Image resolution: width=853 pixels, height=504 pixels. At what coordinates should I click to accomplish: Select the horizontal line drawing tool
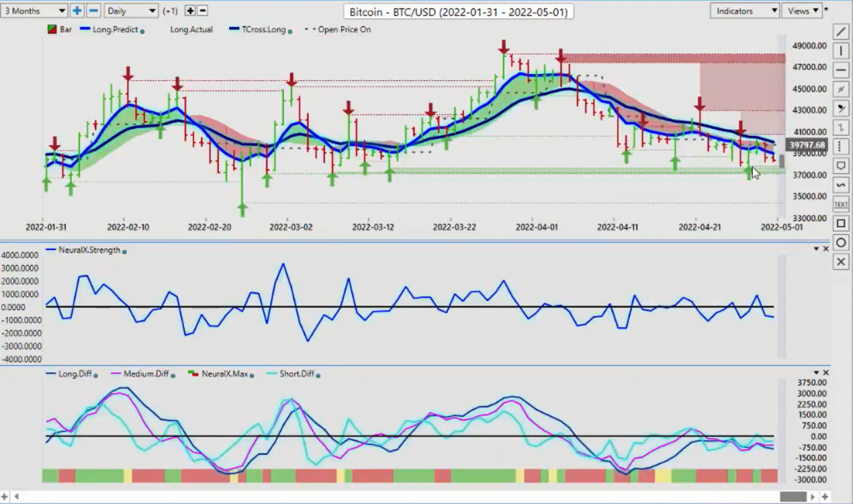pos(841,70)
